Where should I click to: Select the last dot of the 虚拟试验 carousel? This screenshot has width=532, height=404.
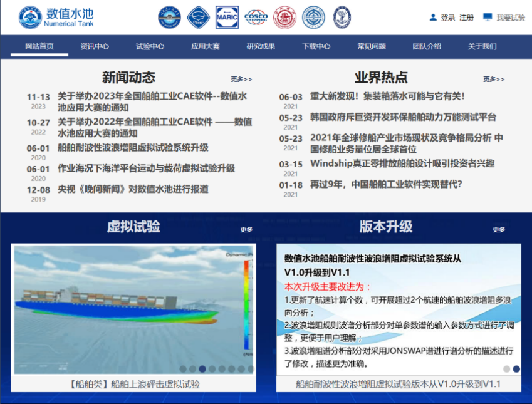click(x=250, y=369)
